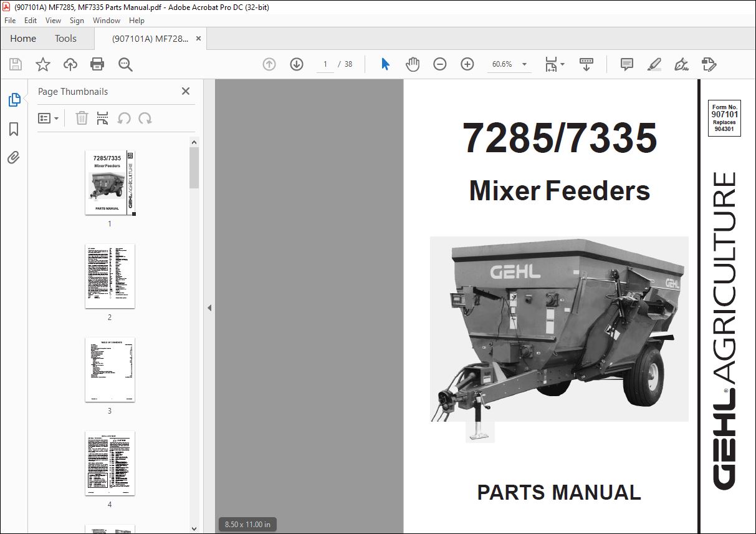Open the zoom level dropdown

(x=524, y=64)
